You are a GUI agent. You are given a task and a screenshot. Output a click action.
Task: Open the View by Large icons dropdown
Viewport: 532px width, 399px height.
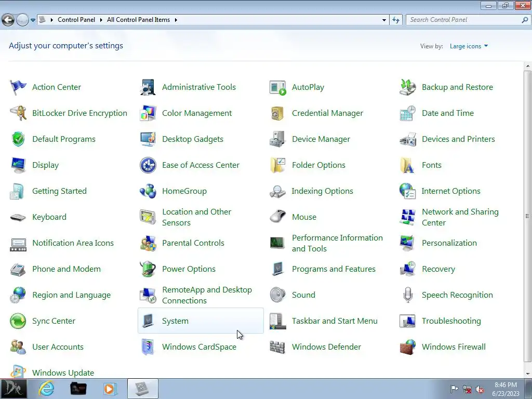click(x=469, y=46)
